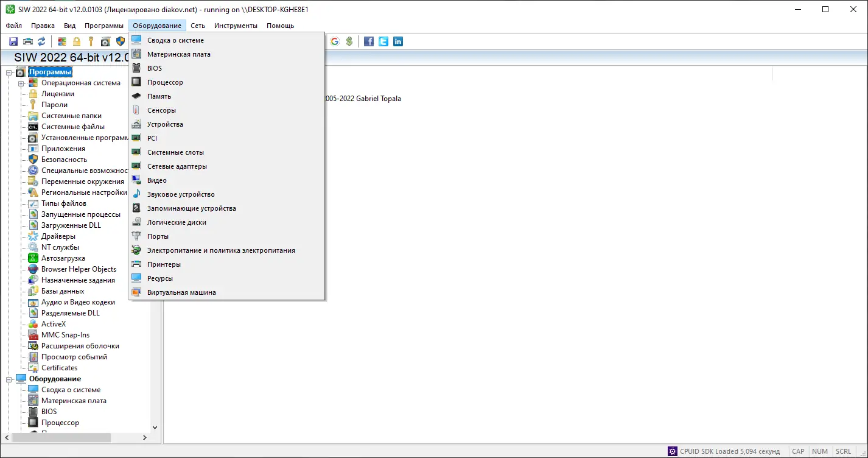Select Browser Helper Objects in the tree
The height and width of the screenshot is (458, 868).
tap(79, 269)
